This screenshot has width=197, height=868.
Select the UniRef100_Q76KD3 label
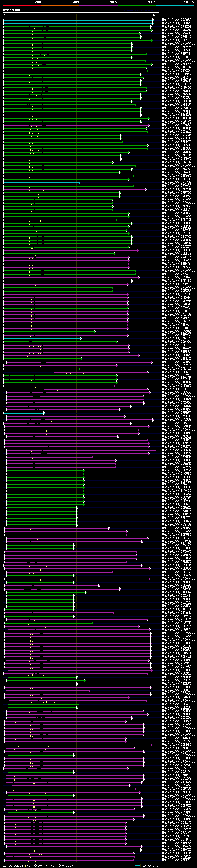click(x=177, y=792)
